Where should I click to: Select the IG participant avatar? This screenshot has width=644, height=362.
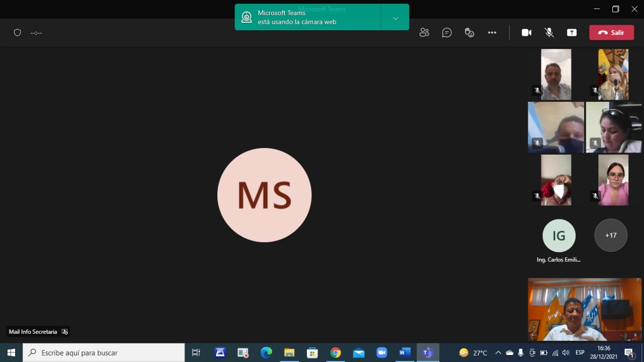(559, 235)
